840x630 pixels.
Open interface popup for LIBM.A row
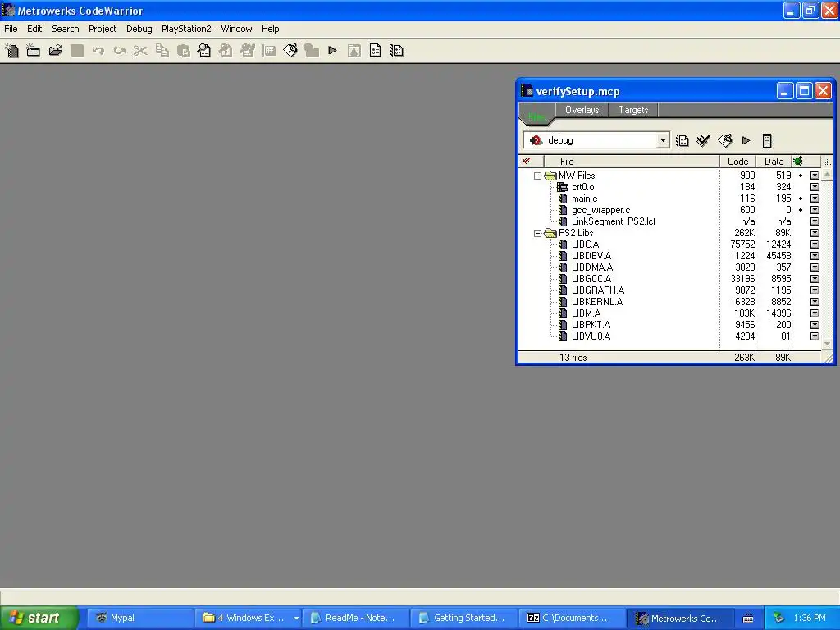tap(815, 313)
